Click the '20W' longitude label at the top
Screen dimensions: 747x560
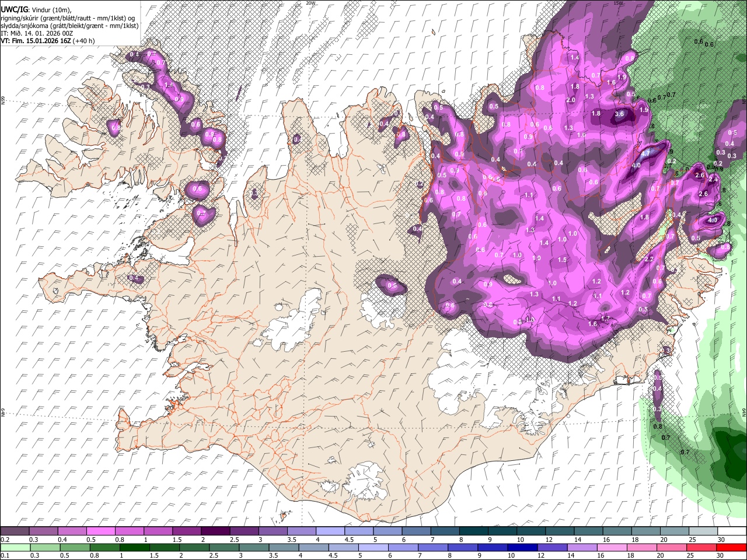pos(310,3)
